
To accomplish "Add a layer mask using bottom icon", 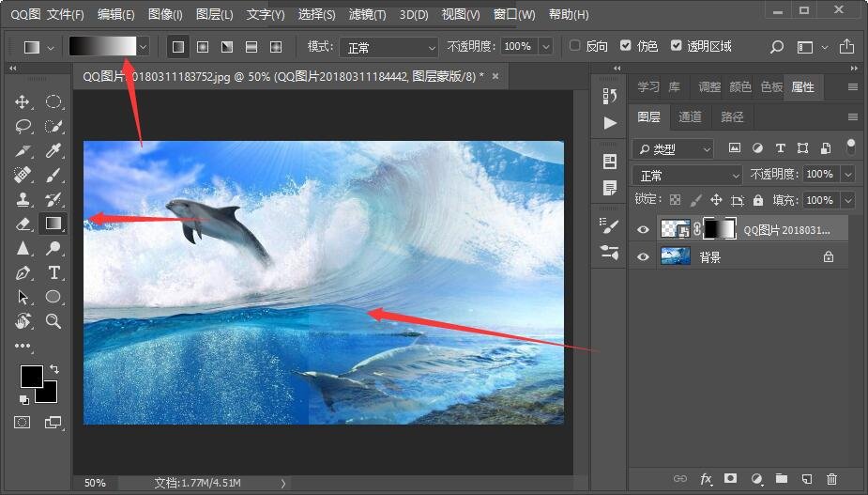I will [x=731, y=478].
